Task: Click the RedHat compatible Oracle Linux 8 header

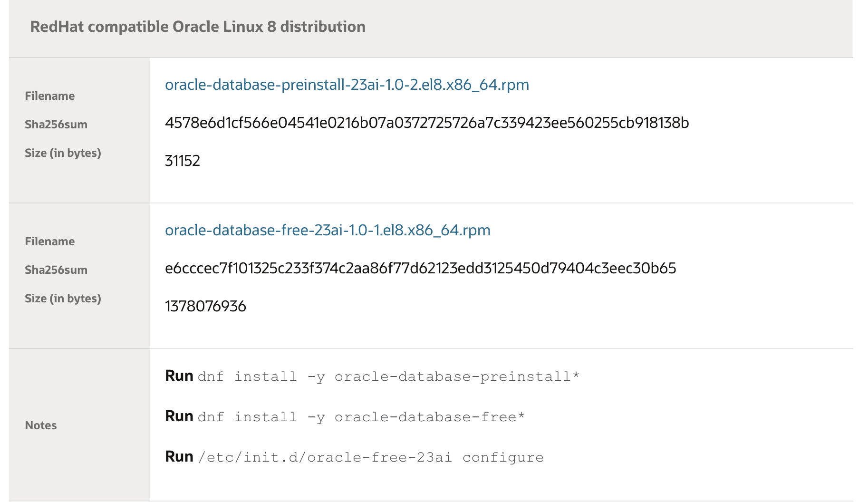Action: click(197, 27)
